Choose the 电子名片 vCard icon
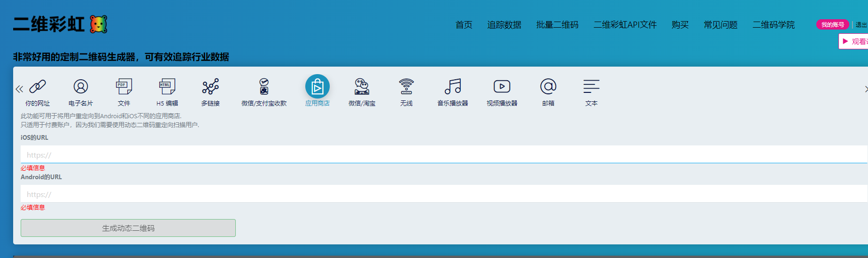The image size is (868, 258). 81,86
